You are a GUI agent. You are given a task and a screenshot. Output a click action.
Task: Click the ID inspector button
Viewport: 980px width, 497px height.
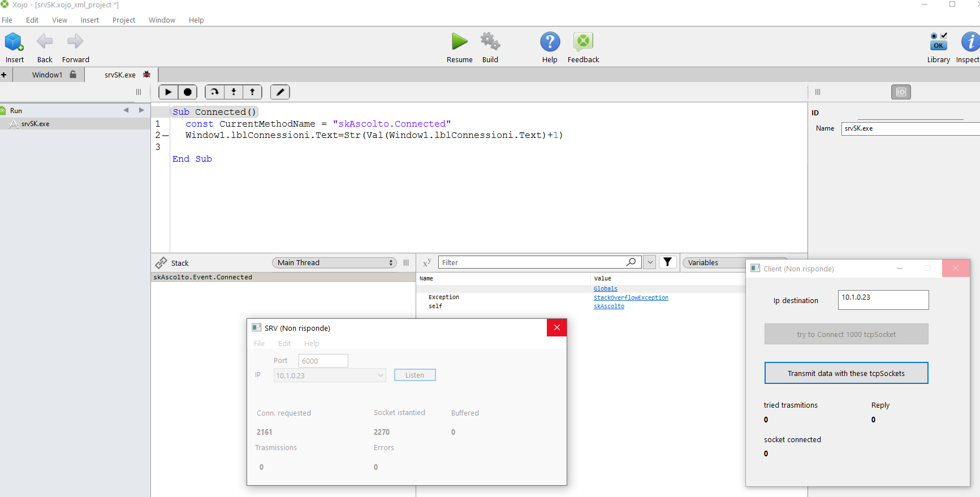901,92
